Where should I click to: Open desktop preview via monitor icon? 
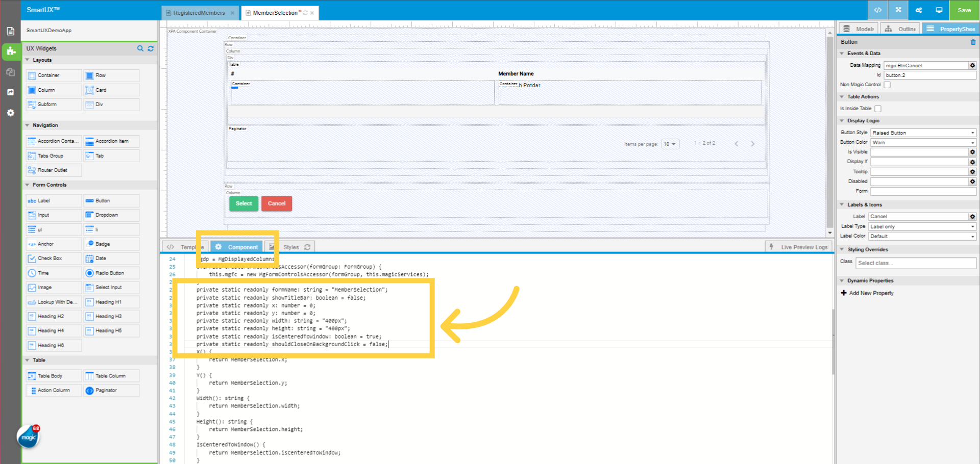click(x=939, y=10)
